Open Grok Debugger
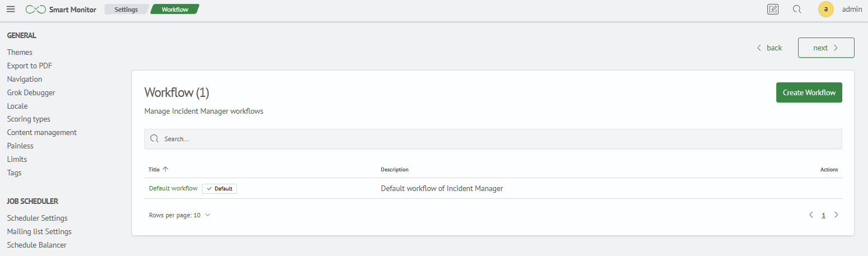Viewport: 868px width, 256px height. (x=31, y=92)
